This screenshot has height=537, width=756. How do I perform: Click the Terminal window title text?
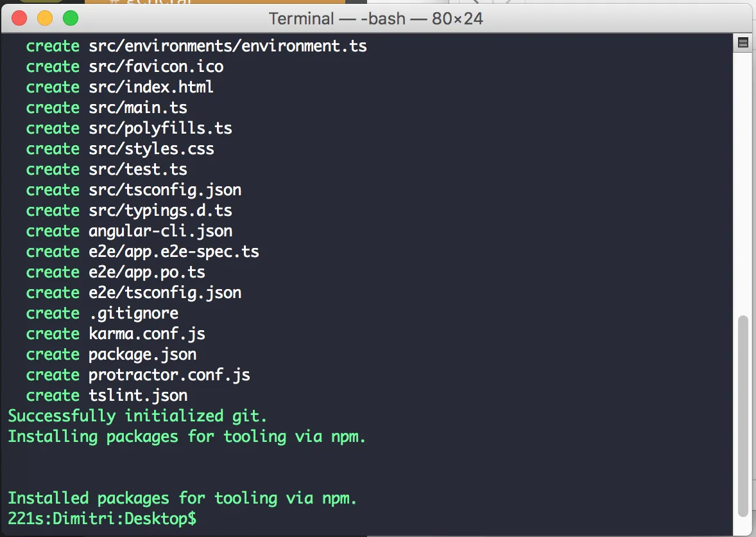375,19
